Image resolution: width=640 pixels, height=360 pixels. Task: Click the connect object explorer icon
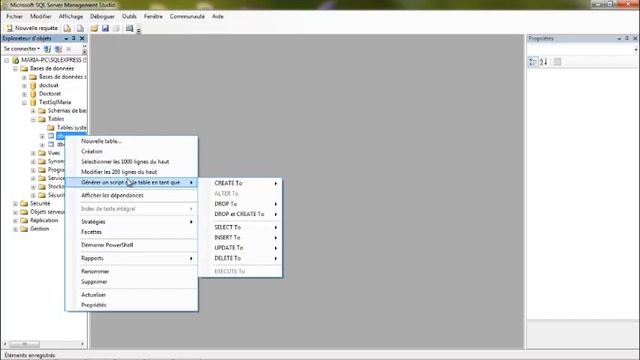tap(47, 49)
